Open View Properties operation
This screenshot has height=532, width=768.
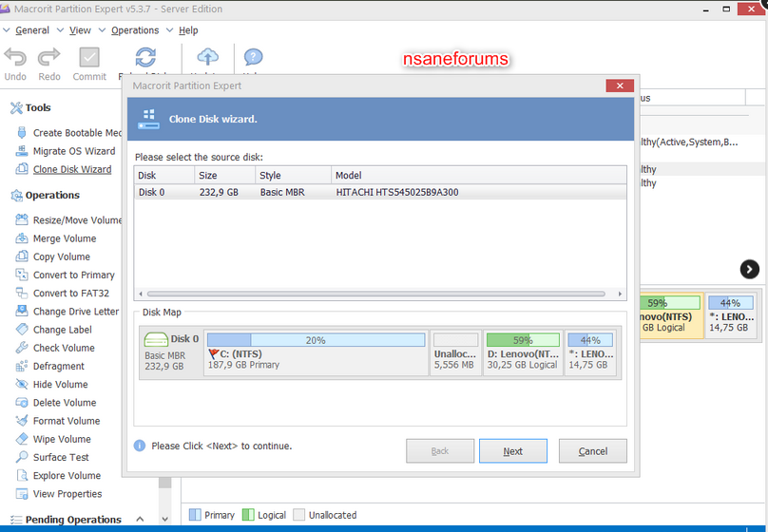(x=59, y=494)
